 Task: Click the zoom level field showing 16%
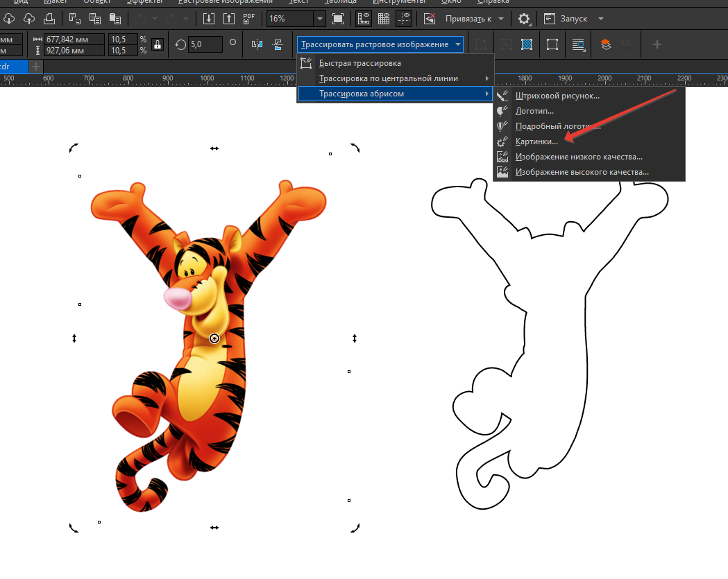291,19
